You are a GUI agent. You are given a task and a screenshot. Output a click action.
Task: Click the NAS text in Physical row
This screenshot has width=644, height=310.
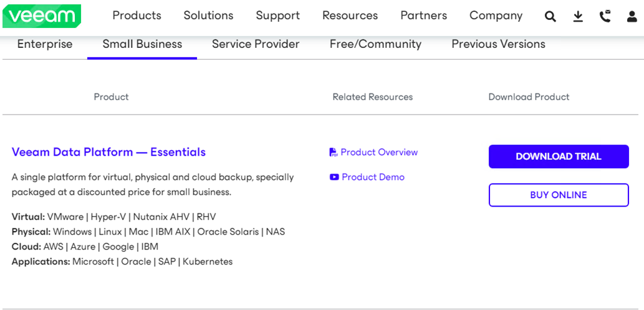[x=276, y=232]
